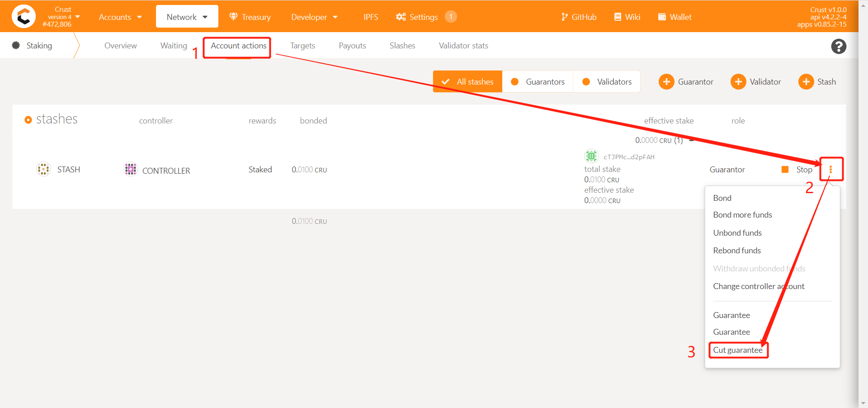This screenshot has height=408, width=868.
Task: Select the All stashes filter
Action: [467, 81]
